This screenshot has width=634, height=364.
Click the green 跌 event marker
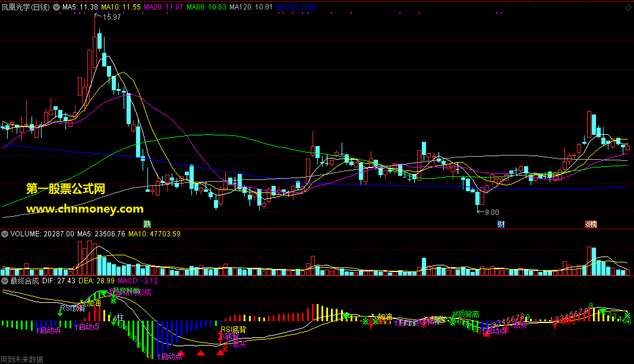click(x=147, y=224)
